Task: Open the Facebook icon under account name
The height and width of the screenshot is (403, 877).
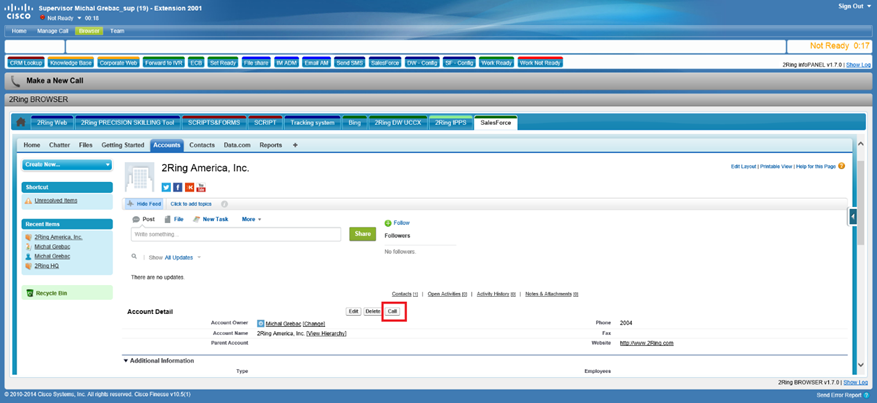Action: pos(178,187)
